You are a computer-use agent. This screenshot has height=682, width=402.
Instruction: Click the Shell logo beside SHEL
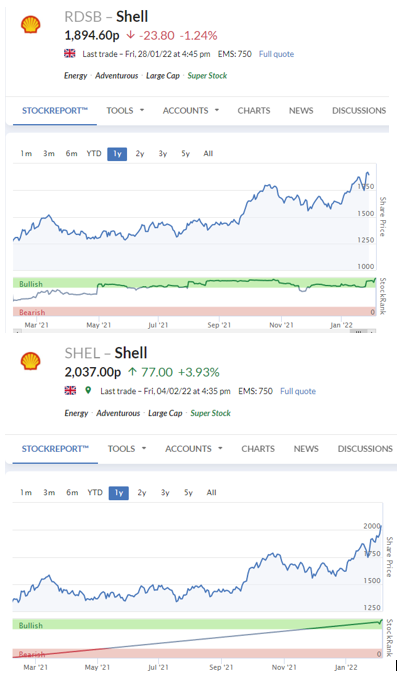[x=30, y=361]
